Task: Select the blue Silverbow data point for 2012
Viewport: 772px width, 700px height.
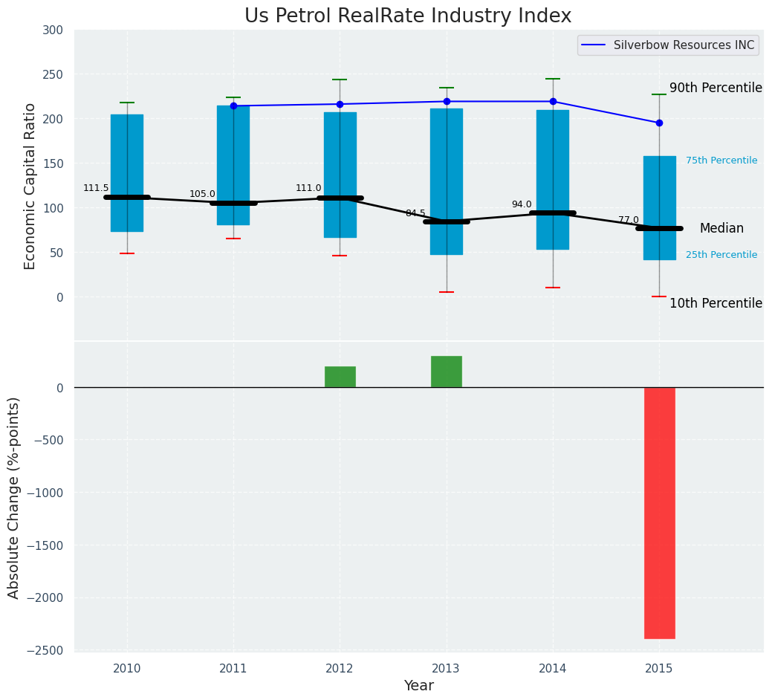Action: point(340,104)
